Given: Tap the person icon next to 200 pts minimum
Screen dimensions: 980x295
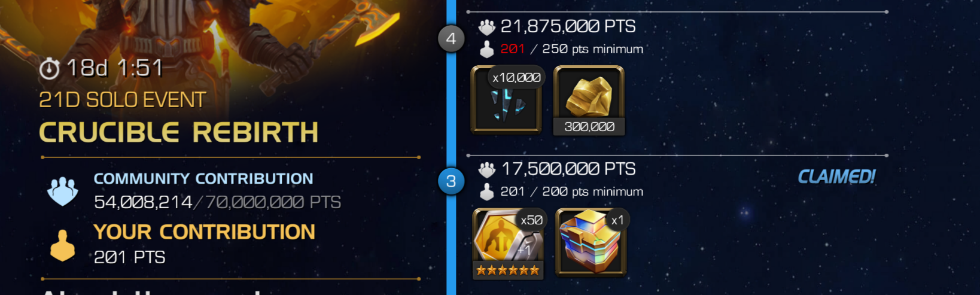Looking at the screenshot, I should (487, 191).
